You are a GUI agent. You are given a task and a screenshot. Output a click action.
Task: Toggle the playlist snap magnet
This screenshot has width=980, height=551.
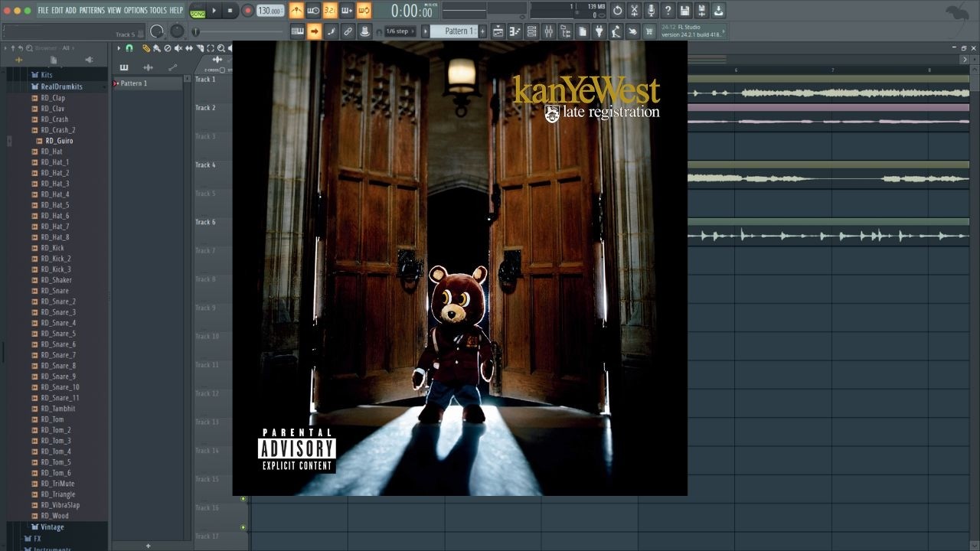pyautogui.click(x=129, y=48)
